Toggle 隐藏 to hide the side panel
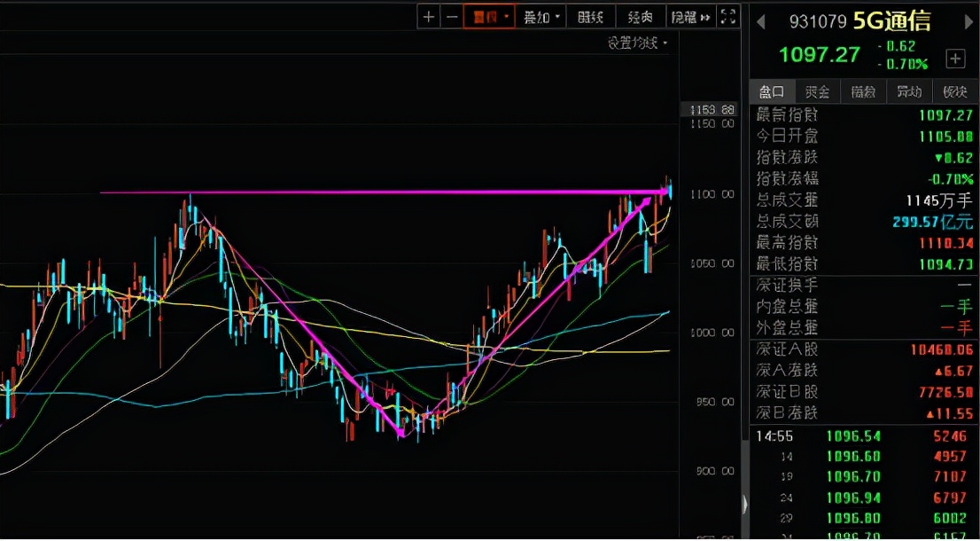980x541 pixels. pos(690,17)
